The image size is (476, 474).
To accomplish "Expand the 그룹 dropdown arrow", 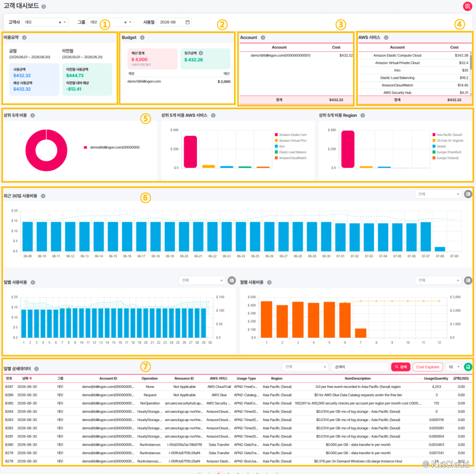I will [x=130, y=22].
